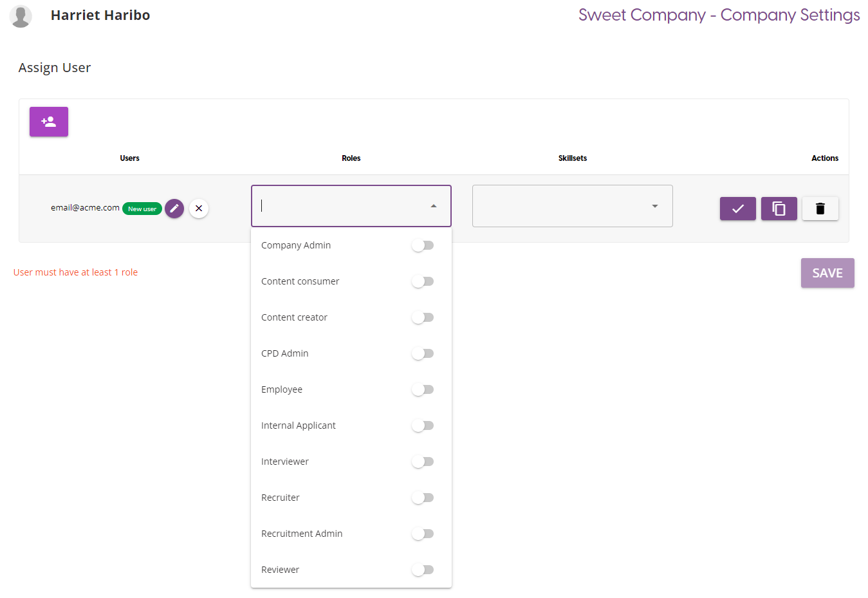Pick Recruitment Admin in roles list

coord(302,534)
